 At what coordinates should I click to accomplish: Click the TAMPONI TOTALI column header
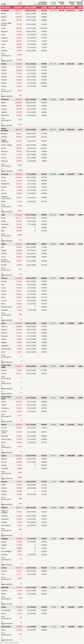[x=72, y=3]
